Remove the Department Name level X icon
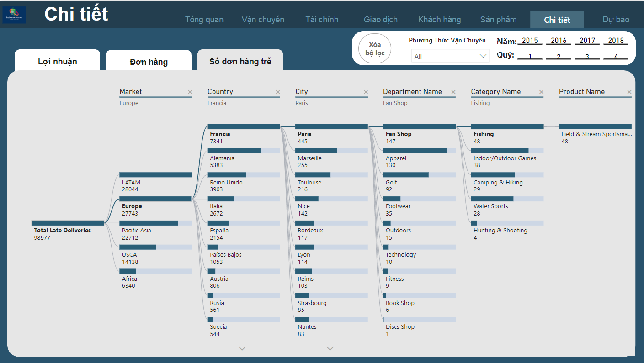This screenshot has height=363, width=644. tap(453, 92)
